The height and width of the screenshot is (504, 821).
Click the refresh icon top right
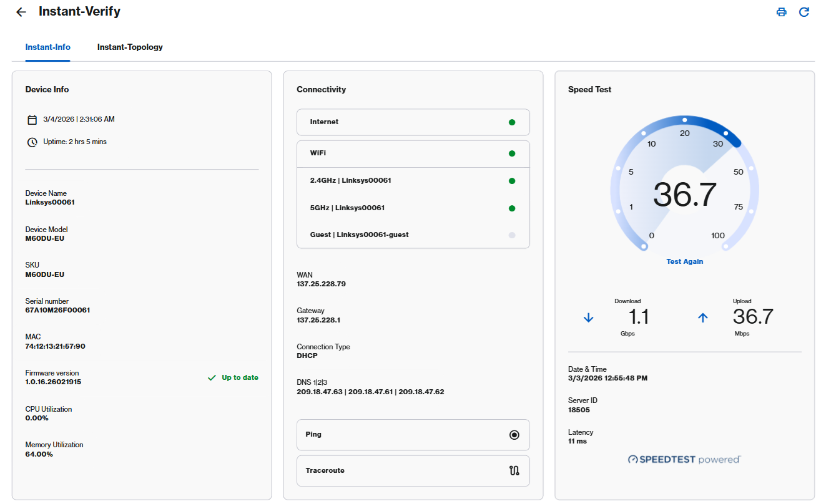[x=804, y=11]
